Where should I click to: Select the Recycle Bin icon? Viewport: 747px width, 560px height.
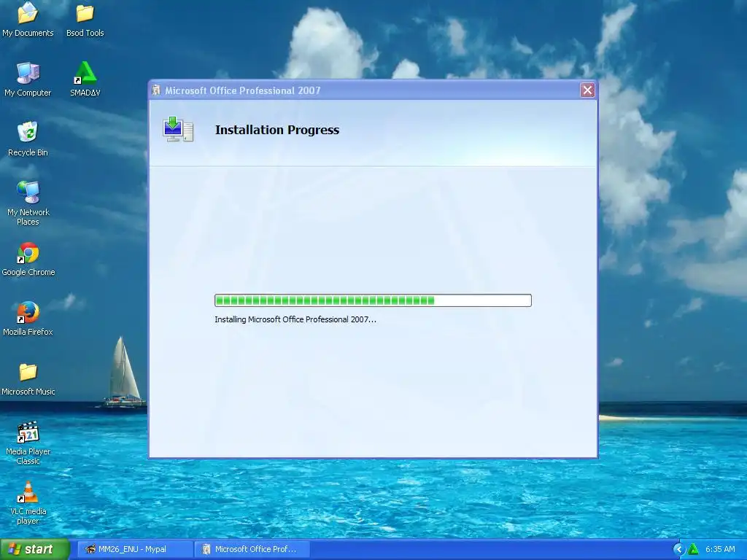click(x=28, y=139)
